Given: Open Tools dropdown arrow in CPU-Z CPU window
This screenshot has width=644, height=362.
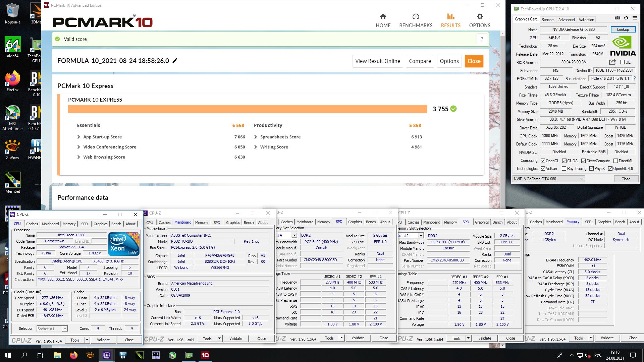Looking at the screenshot, I should (x=87, y=340).
